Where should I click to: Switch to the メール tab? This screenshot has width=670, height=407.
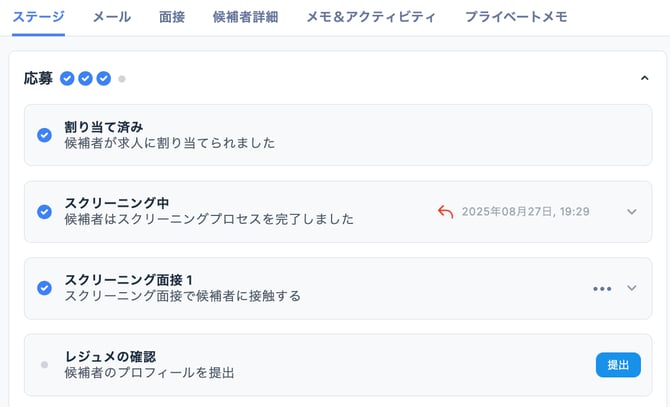pos(111,17)
